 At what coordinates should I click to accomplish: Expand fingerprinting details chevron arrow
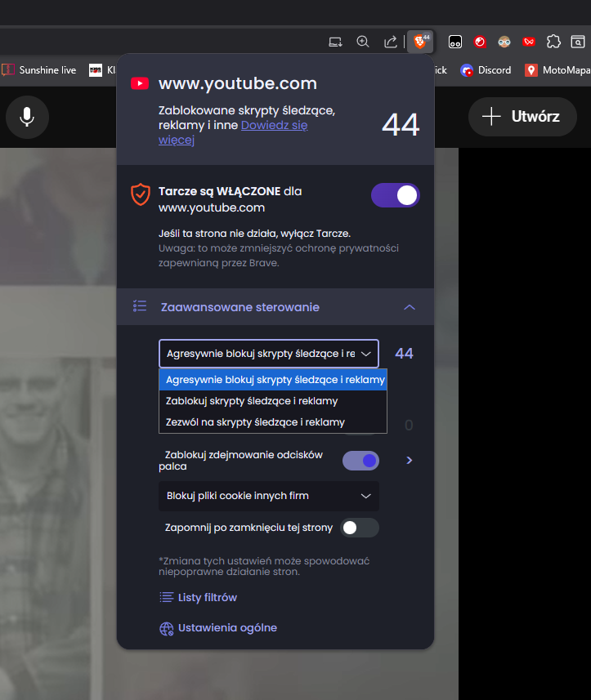[410, 460]
